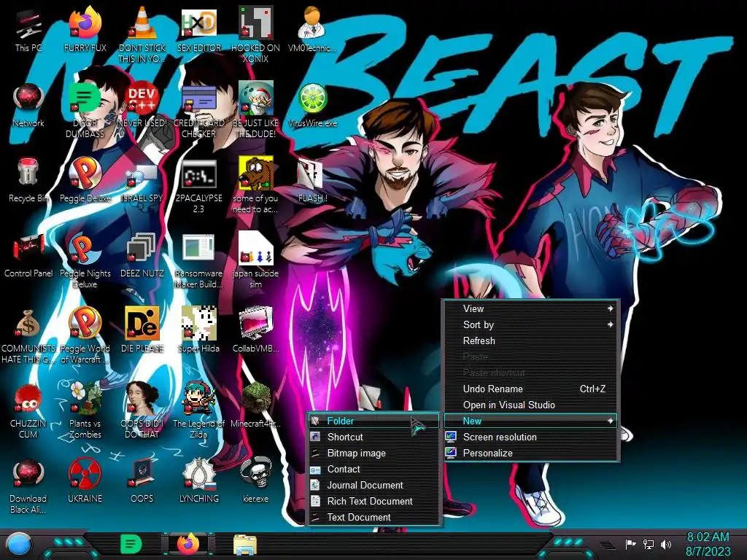Click Refresh in context menu
The height and width of the screenshot is (560, 747).
(532, 341)
